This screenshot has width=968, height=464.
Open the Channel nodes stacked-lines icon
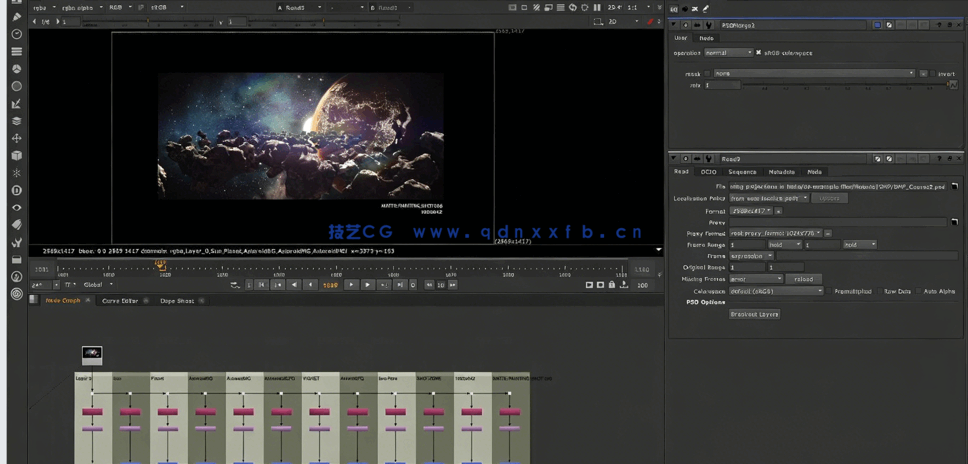(x=16, y=51)
